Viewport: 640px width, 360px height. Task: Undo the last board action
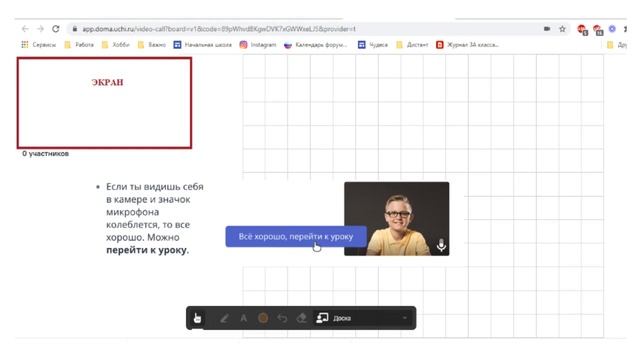click(282, 318)
